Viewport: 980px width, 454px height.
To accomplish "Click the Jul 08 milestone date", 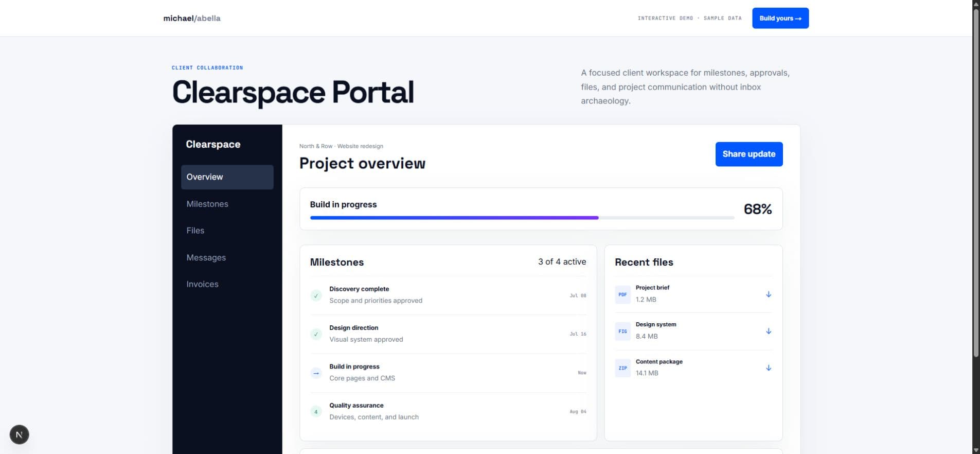I will point(578,295).
